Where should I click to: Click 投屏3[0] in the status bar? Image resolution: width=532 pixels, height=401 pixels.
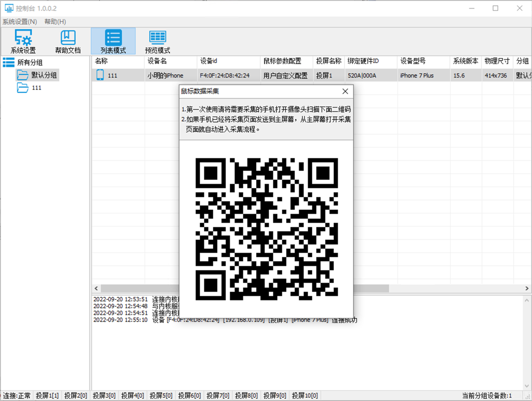[x=104, y=396]
